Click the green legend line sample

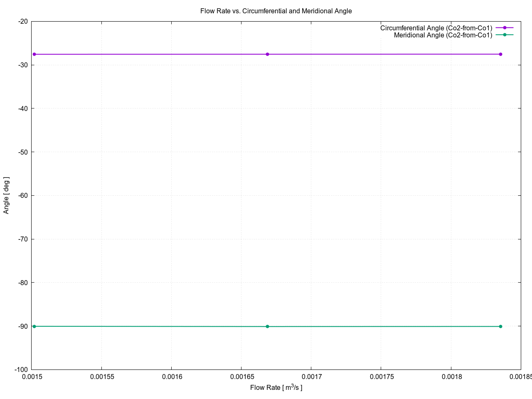505,35
